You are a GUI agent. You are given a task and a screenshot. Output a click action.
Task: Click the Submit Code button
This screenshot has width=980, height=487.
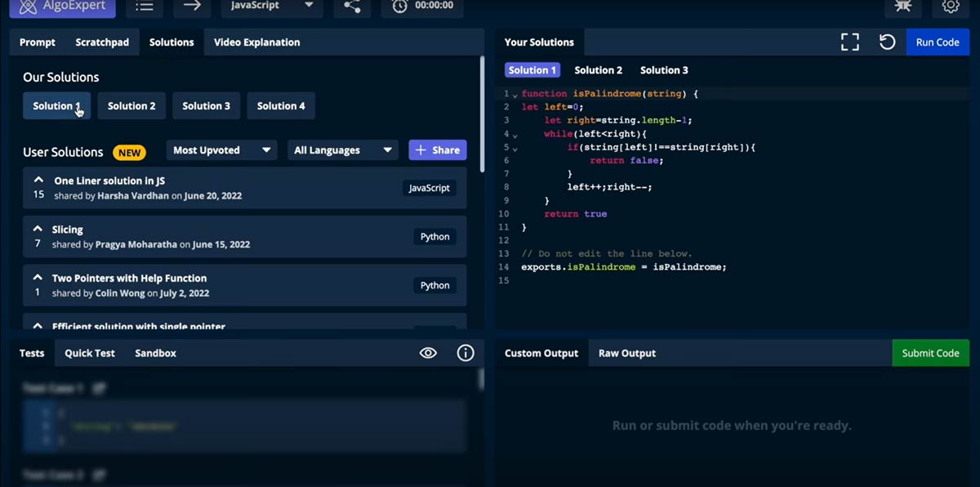click(x=931, y=353)
